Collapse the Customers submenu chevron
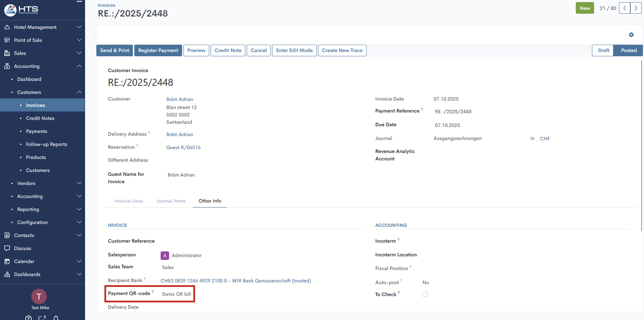Image resolution: width=644 pixels, height=320 pixels. [79, 92]
